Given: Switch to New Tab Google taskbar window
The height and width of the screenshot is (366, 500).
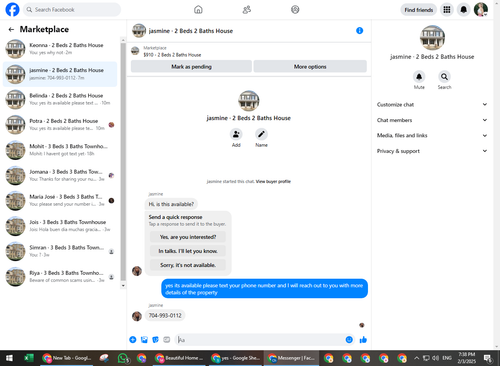Looking at the screenshot, I should [67, 358].
